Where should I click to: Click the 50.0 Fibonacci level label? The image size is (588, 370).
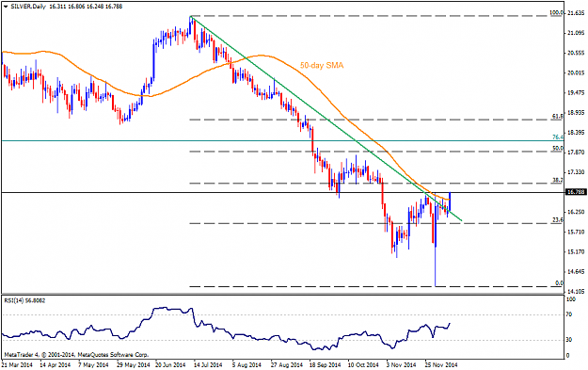tap(558, 148)
